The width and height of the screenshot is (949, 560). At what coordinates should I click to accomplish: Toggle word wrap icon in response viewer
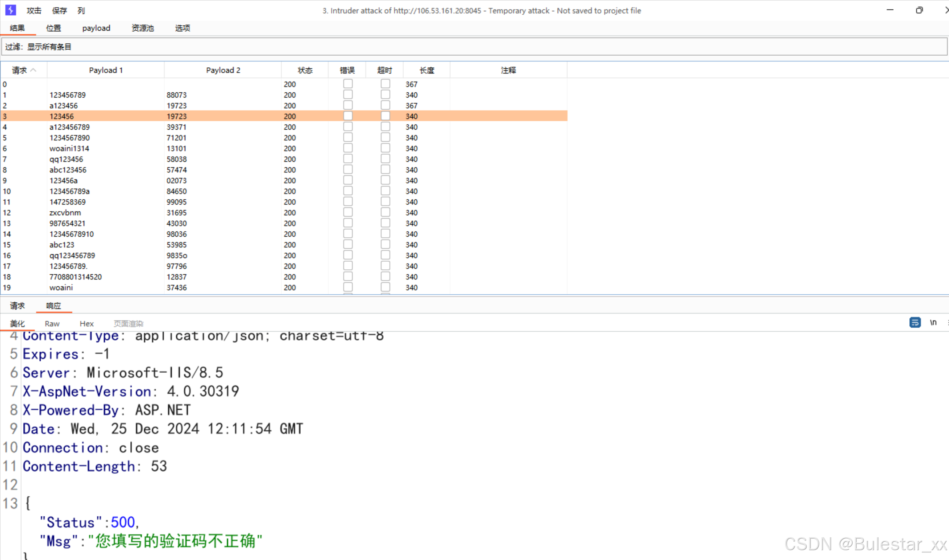915,322
